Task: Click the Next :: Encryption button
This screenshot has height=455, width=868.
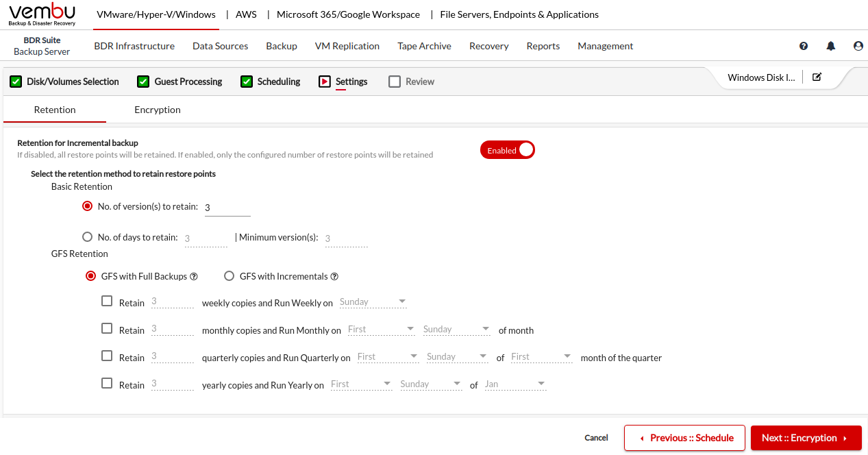Action: click(x=806, y=438)
